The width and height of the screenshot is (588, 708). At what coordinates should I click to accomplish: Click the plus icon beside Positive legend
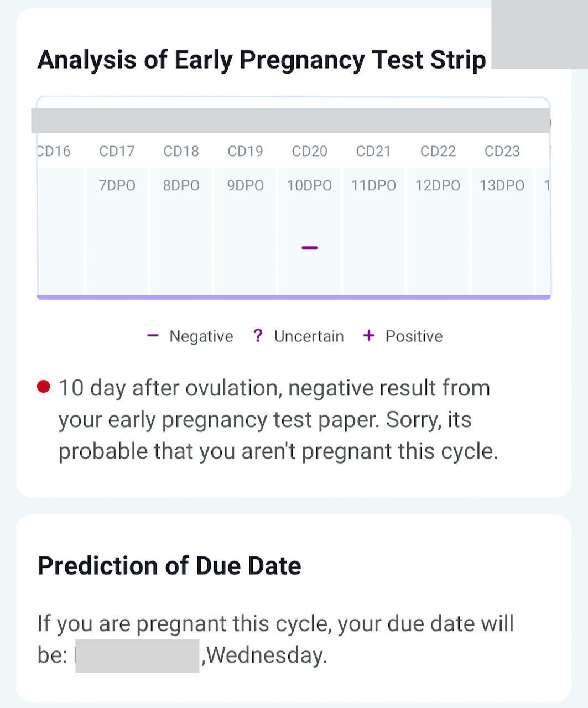click(x=368, y=336)
